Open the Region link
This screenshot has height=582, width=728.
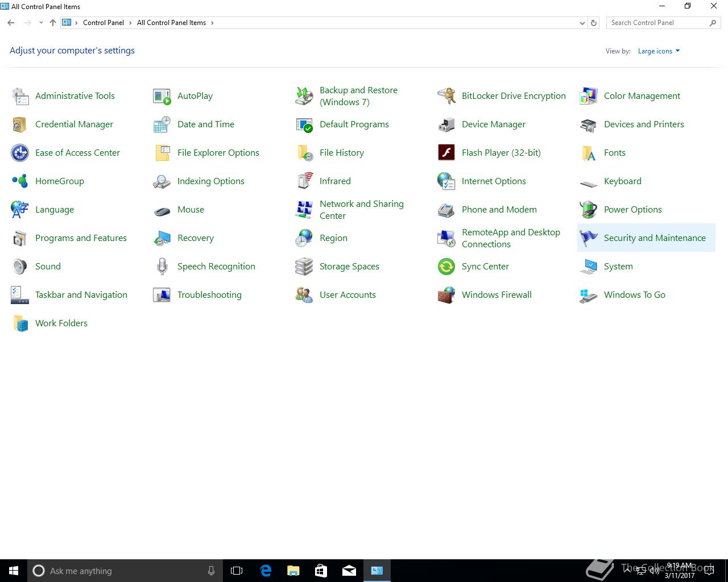[333, 238]
